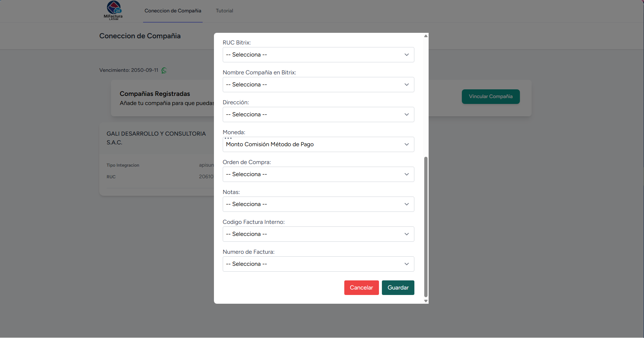
Task: Click the chevron on Numero de Factura dropdown
Action: (x=406, y=264)
